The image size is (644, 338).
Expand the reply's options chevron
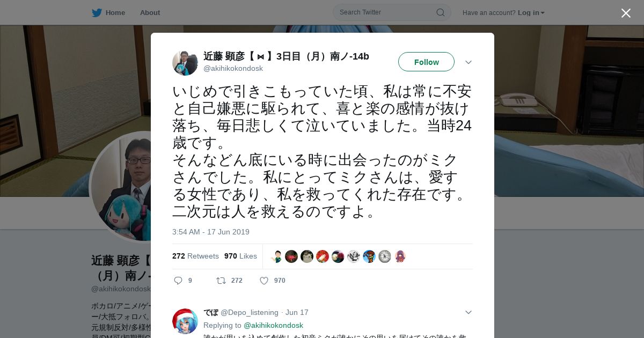coord(469,312)
